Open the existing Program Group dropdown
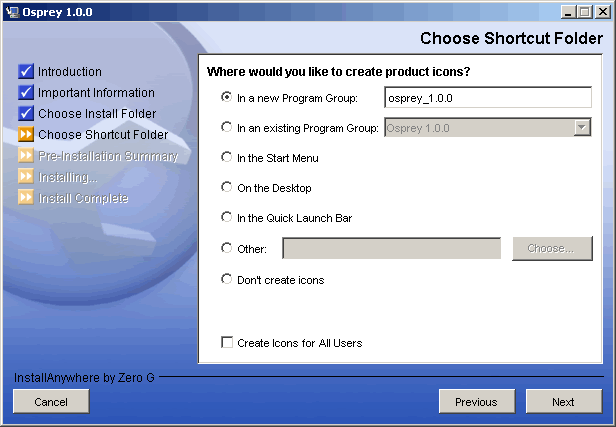 pos(582,128)
